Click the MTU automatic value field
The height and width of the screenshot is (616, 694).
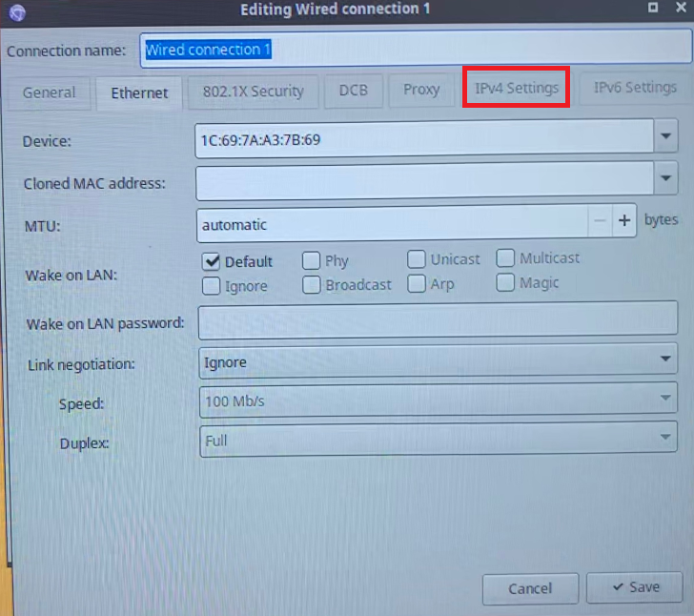[x=391, y=225]
